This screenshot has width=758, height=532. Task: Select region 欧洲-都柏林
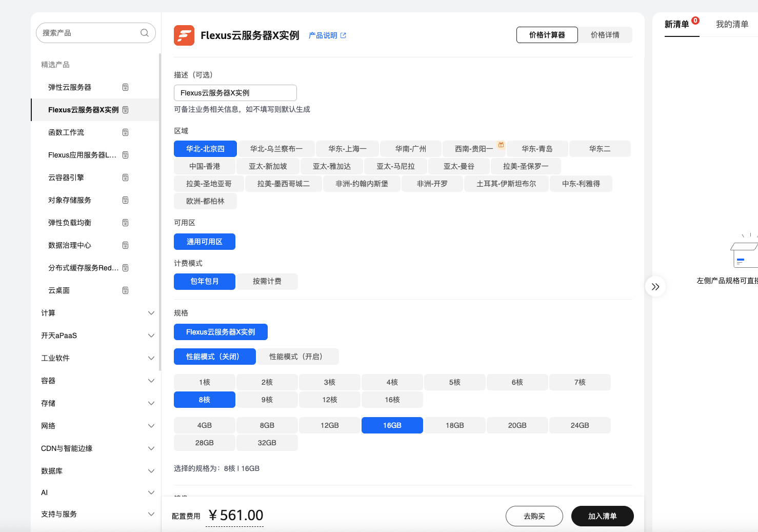(205, 201)
